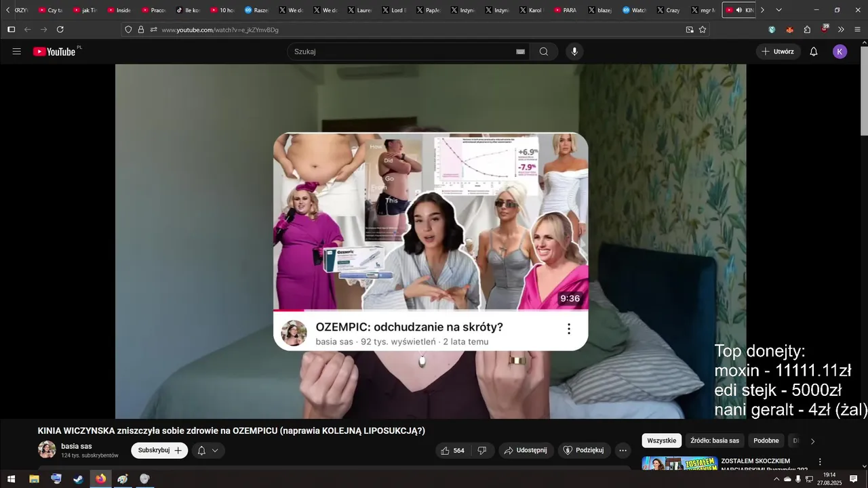Open the Firefox sidebar toggle
The width and height of the screenshot is (868, 488).
[11, 30]
